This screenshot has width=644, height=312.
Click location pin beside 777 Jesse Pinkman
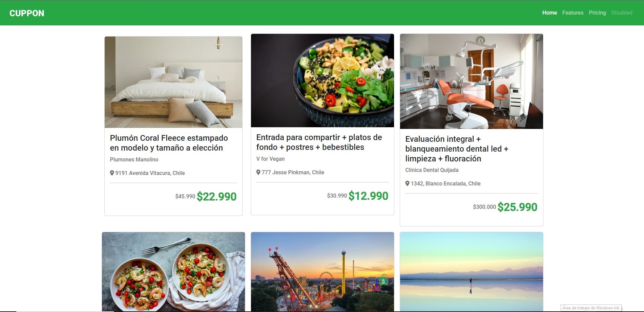[x=258, y=172]
